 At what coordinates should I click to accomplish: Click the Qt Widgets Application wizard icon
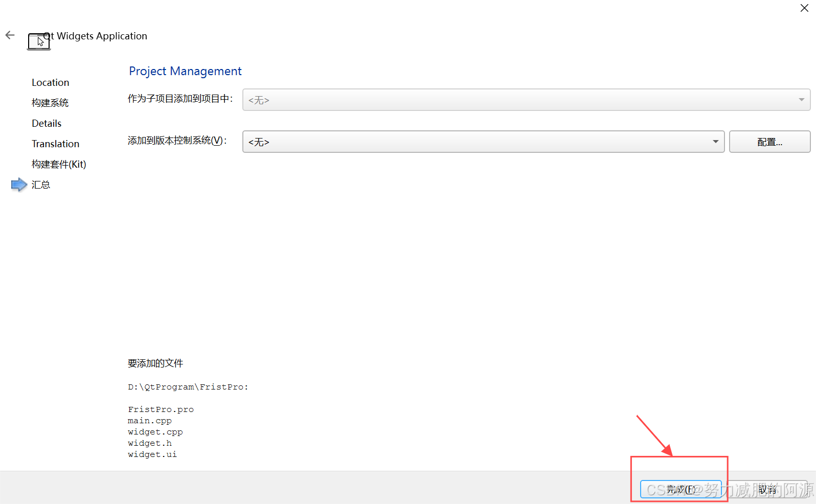tap(39, 41)
